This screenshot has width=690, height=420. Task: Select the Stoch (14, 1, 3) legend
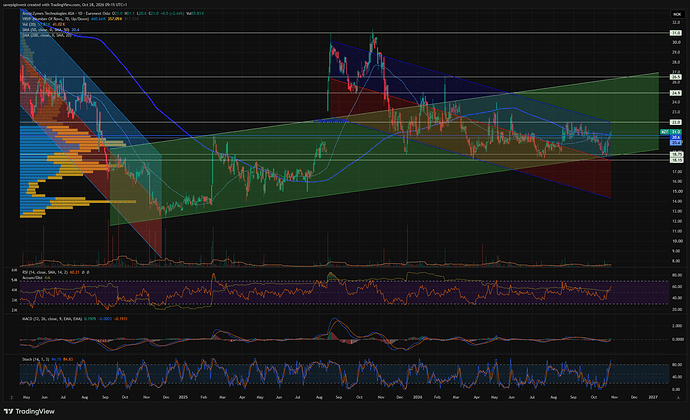48,359
